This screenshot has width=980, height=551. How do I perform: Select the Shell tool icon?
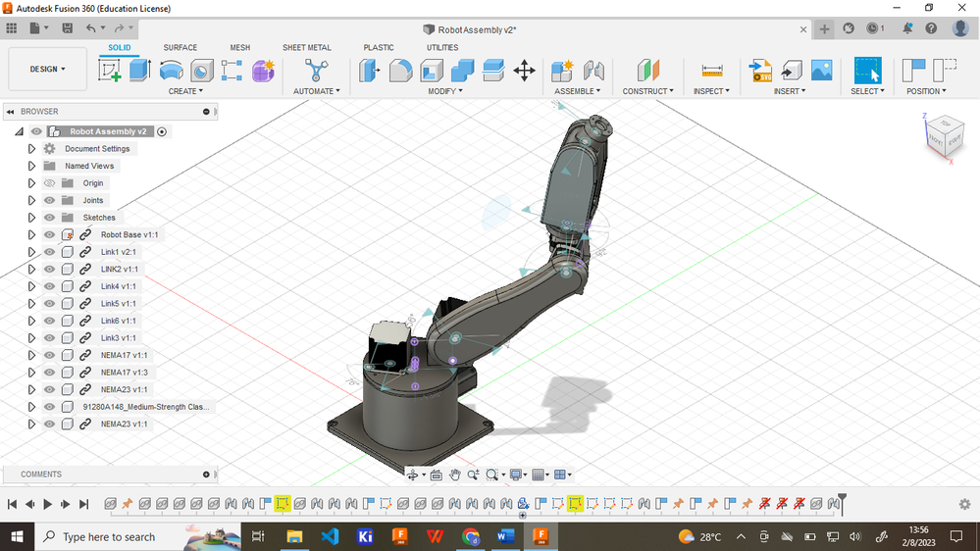[x=432, y=70]
